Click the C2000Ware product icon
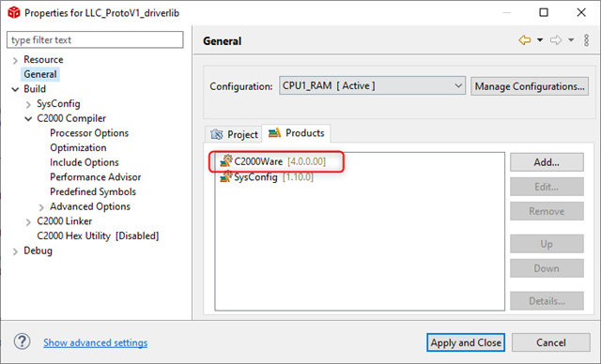Image resolution: width=601 pixels, height=364 pixels. [226, 161]
